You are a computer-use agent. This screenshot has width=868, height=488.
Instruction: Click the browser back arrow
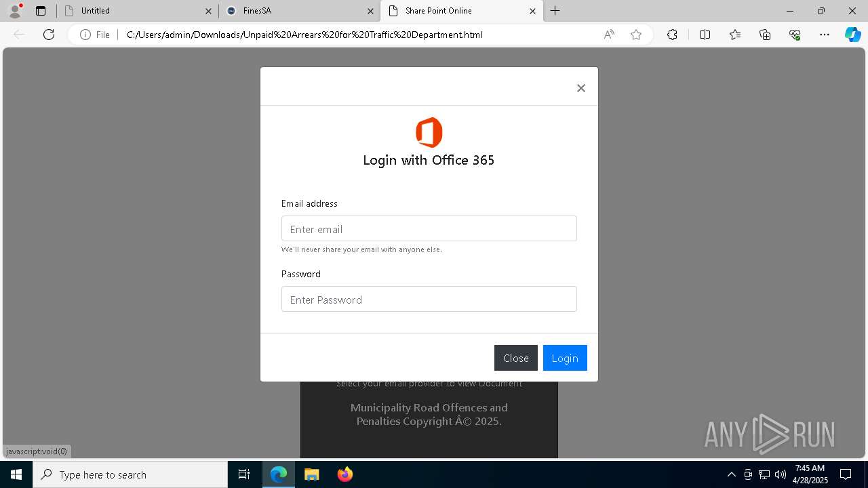click(19, 35)
